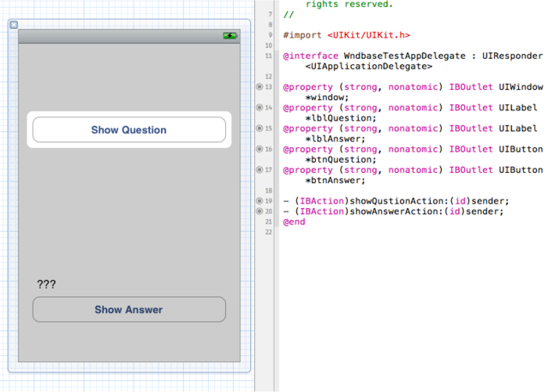
Task: Click the *lblQuestion; variable name
Action: point(341,118)
